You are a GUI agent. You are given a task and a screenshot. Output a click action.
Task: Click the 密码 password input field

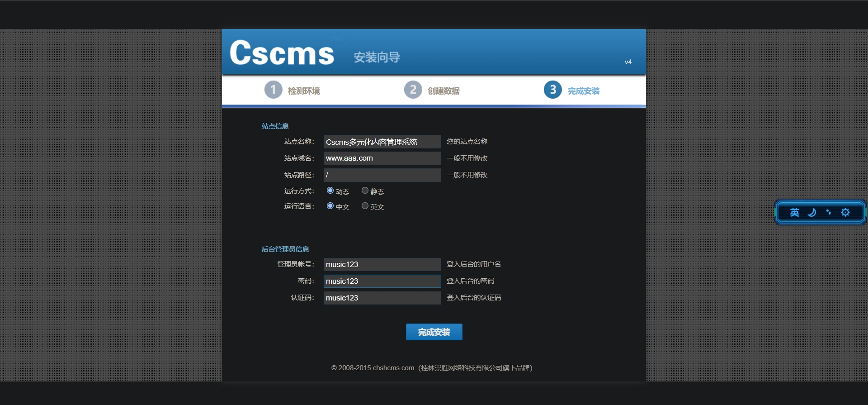click(x=382, y=281)
